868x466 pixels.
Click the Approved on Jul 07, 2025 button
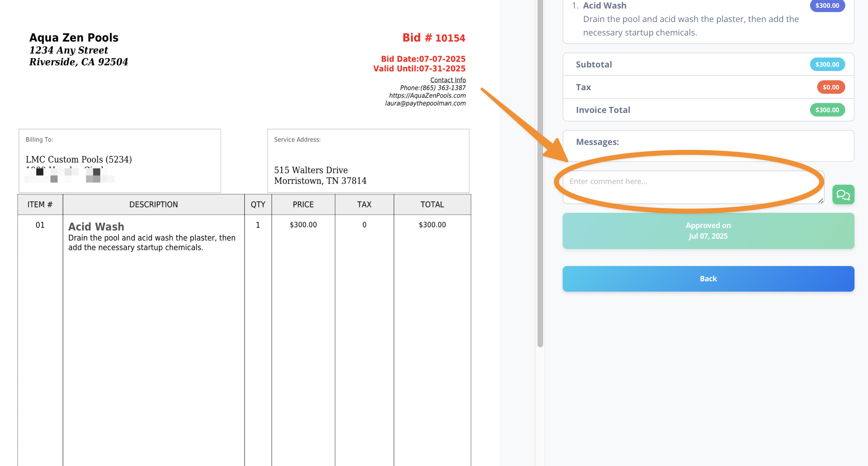click(708, 231)
